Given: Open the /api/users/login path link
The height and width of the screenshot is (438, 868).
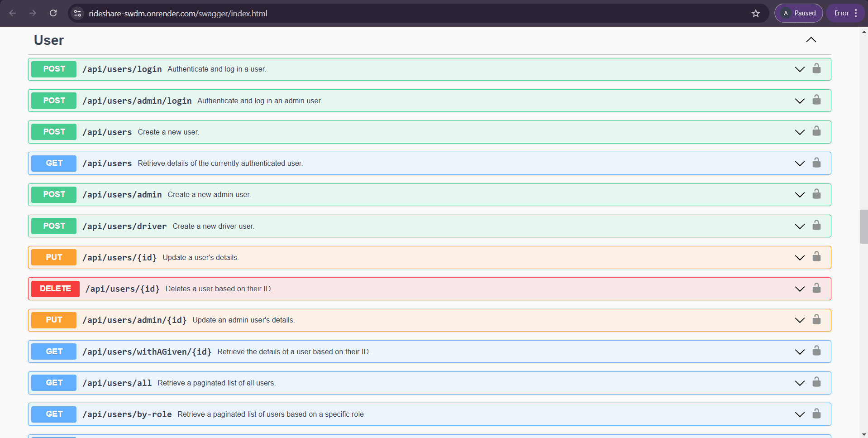Looking at the screenshot, I should (x=122, y=69).
